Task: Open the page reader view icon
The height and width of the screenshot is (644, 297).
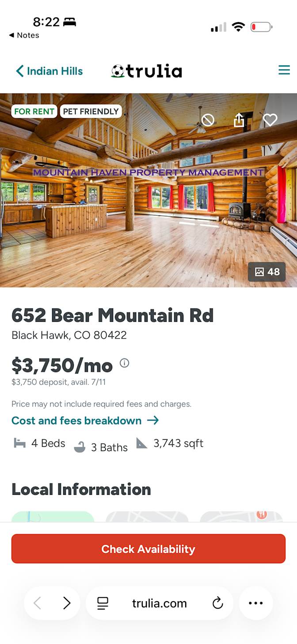Action: pyautogui.click(x=103, y=603)
